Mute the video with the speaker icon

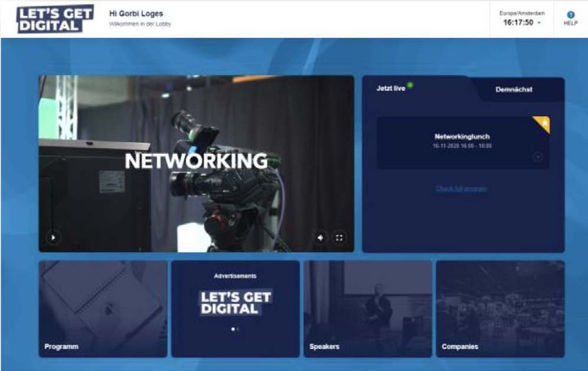(320, 238)
